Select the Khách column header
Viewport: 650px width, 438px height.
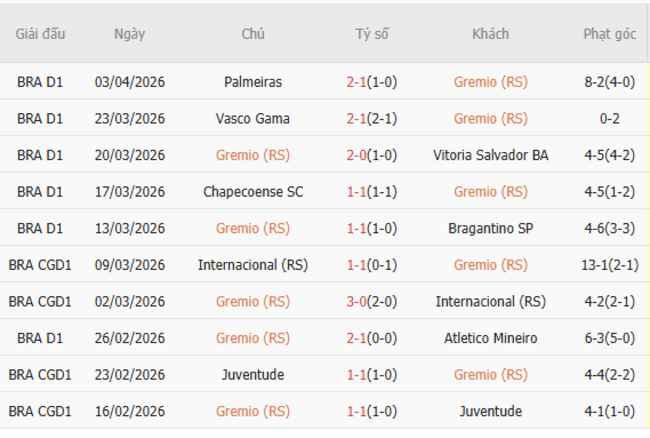[490, 34]
